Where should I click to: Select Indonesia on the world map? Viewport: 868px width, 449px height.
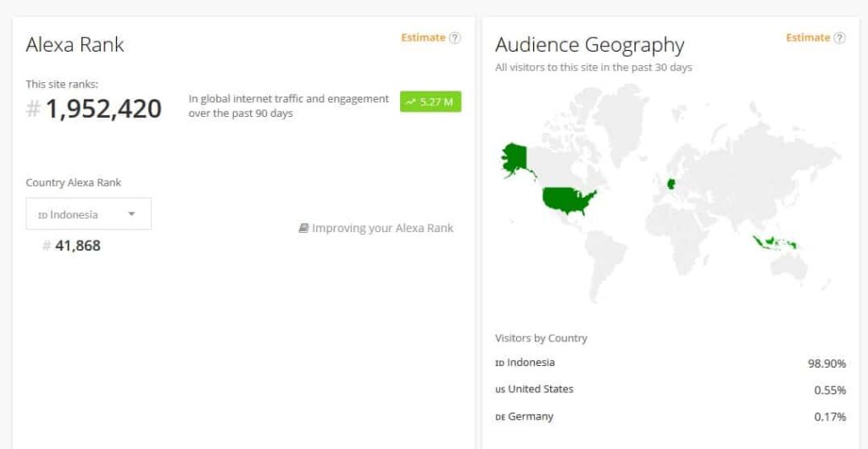[x=773, y=242]
